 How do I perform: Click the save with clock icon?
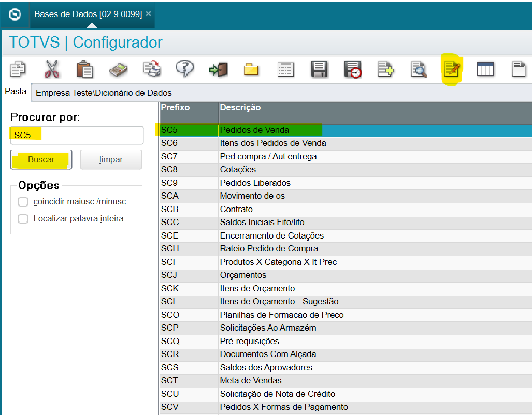click(353, 69)
